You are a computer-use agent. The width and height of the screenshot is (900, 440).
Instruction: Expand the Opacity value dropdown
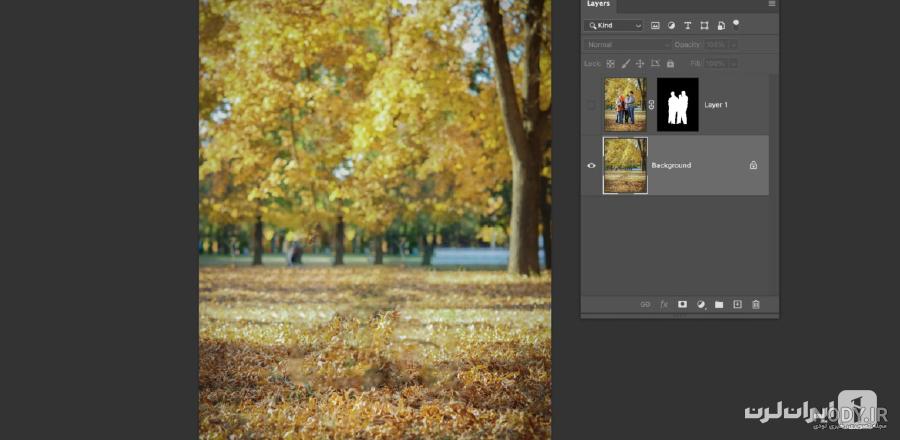734,45
